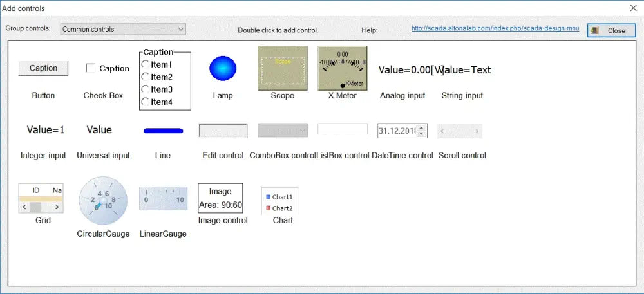Select the Image control preview box
The width and height of the screenshot is (644, 294).
click(220, 198)
